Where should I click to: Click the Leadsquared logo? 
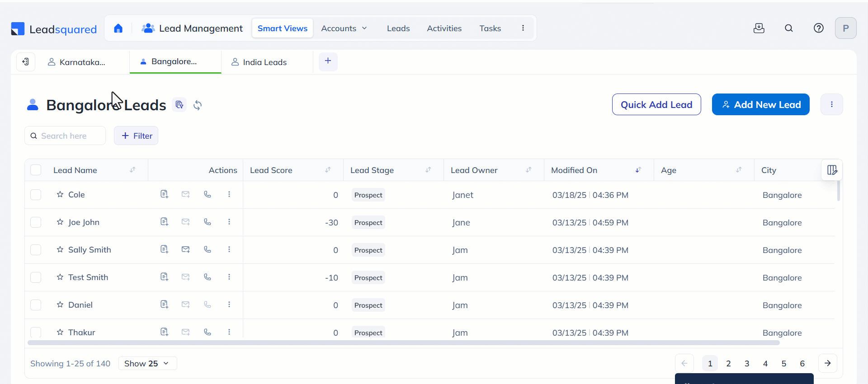pyautogui.click(x=54, y=29)
